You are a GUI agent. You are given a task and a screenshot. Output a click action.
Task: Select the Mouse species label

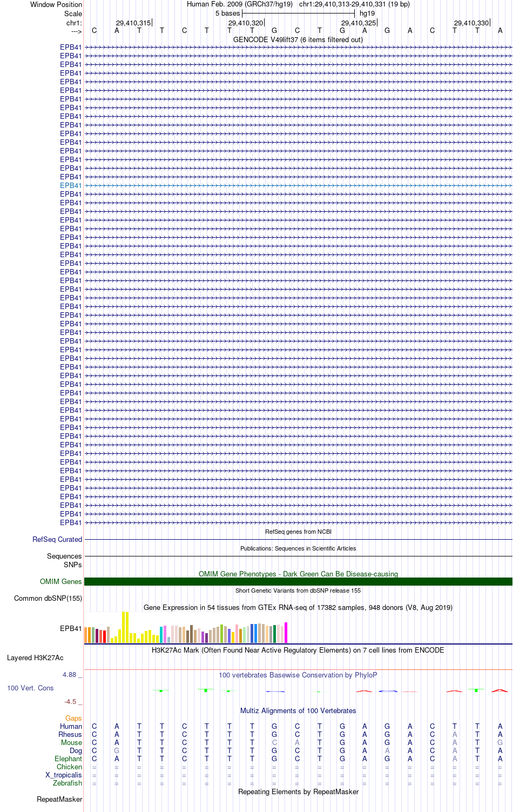pos(71,742)
